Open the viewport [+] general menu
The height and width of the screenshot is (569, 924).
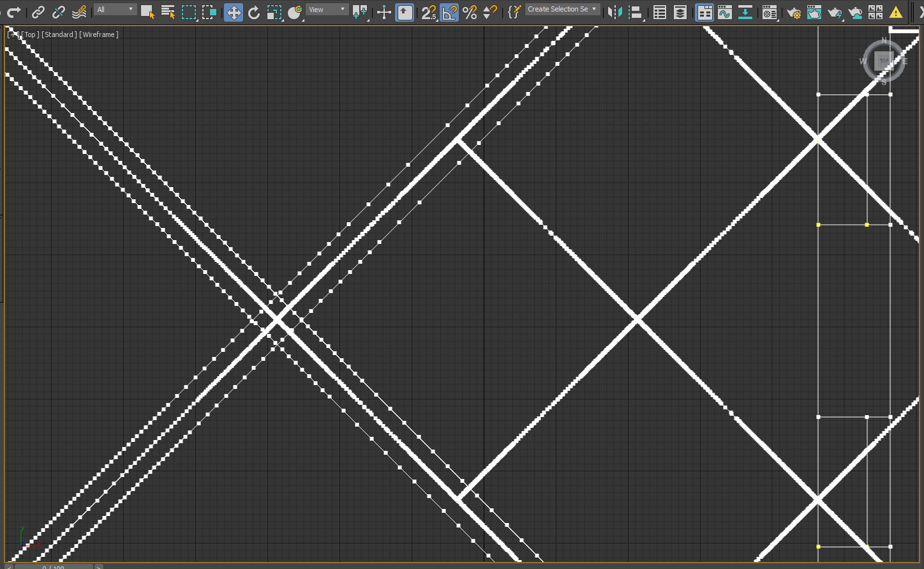point(13,34)
